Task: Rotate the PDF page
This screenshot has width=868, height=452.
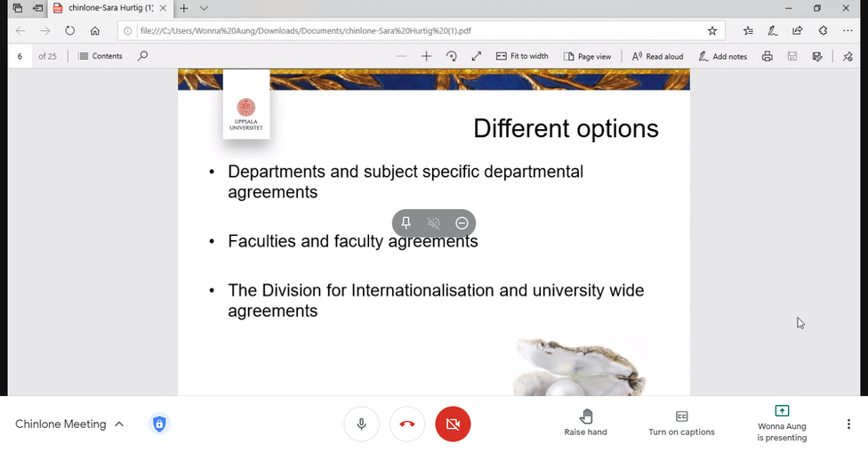Action: (451, 56)
